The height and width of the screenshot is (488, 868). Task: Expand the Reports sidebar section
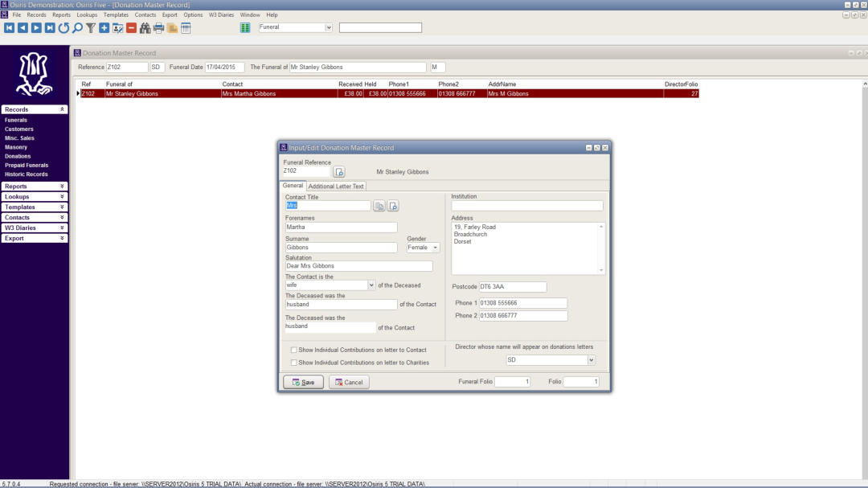tap(35, 187)
